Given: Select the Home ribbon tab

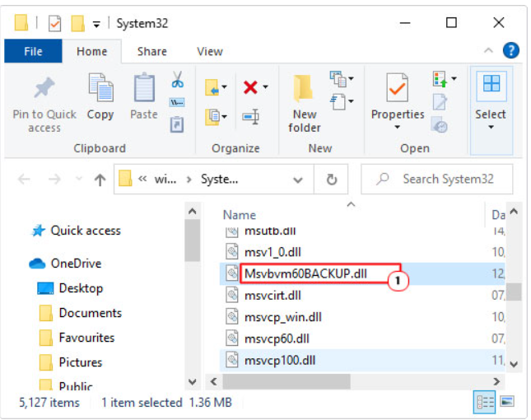Looking at the screenshot, I should click(91, 51).
